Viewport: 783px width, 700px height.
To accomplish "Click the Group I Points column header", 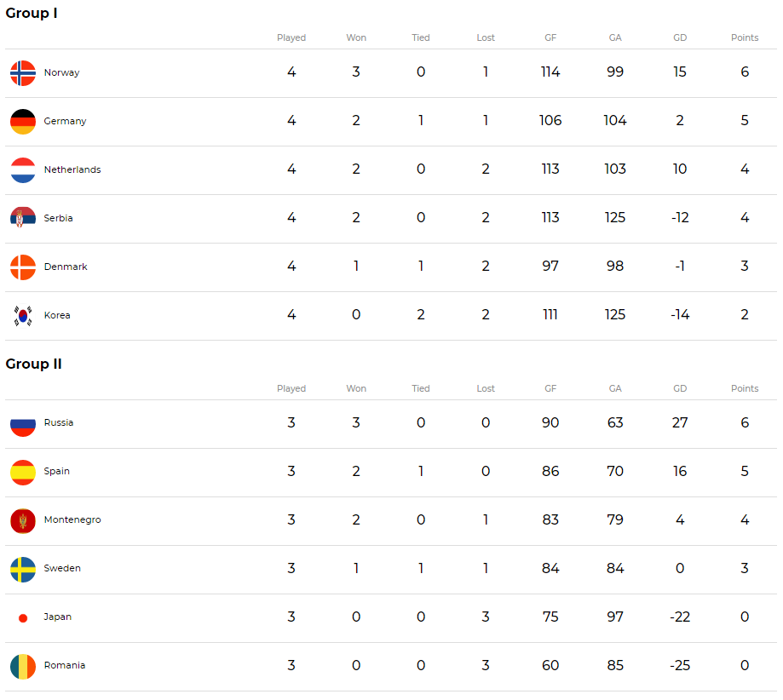I will click(745, 37).
